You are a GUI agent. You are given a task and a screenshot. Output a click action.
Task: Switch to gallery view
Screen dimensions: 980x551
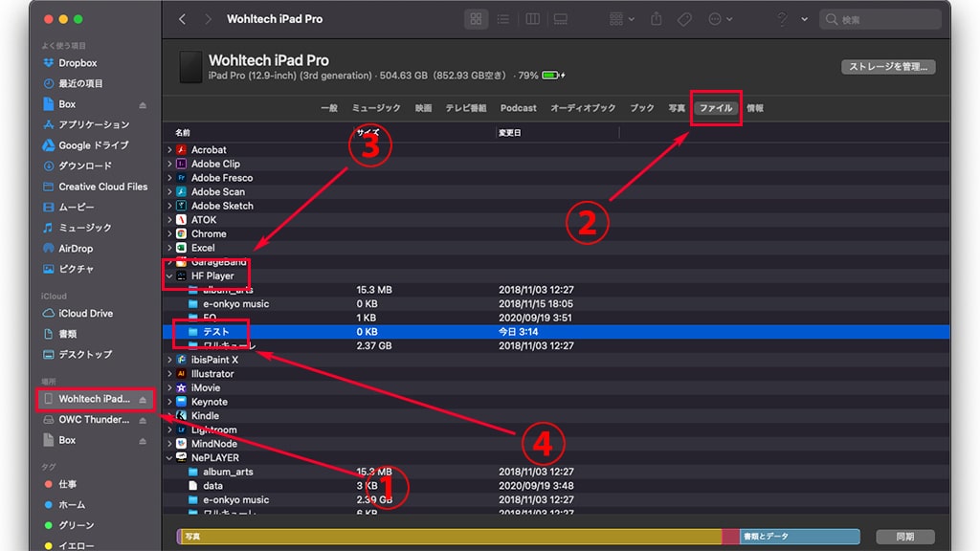(561, 19)
